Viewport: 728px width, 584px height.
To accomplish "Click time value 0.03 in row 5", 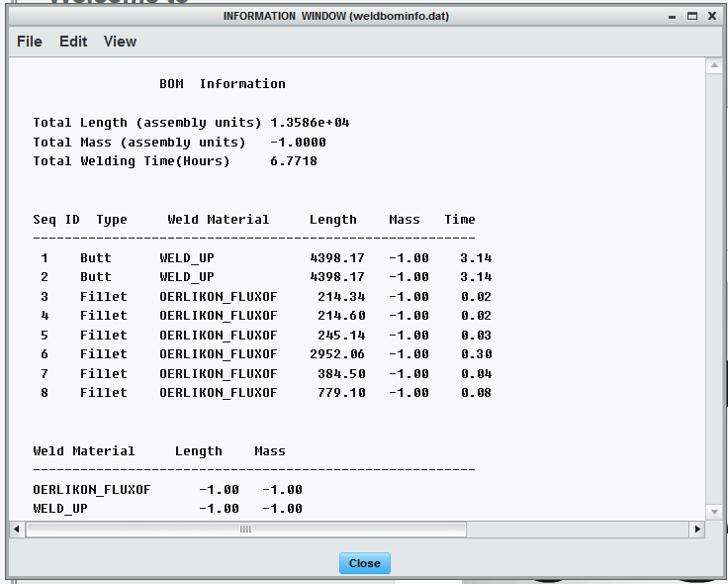I will click(x=477, y=335).
